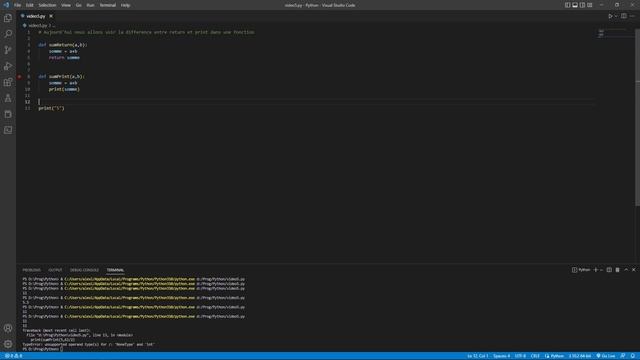Switch to the Output panel tab
This screenshot has width=640, height=360.
[55, 270]
